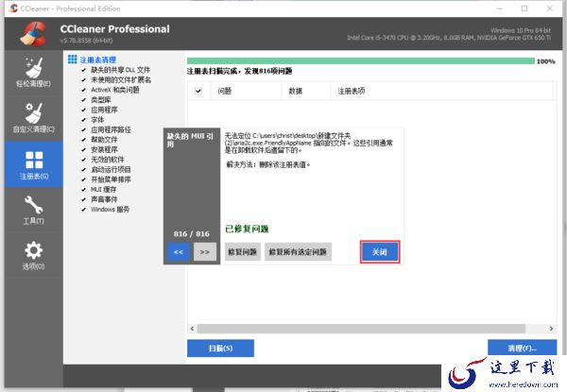
Task: Toggle 应用程序 checkbox
Action: click(x=83, y=110)
